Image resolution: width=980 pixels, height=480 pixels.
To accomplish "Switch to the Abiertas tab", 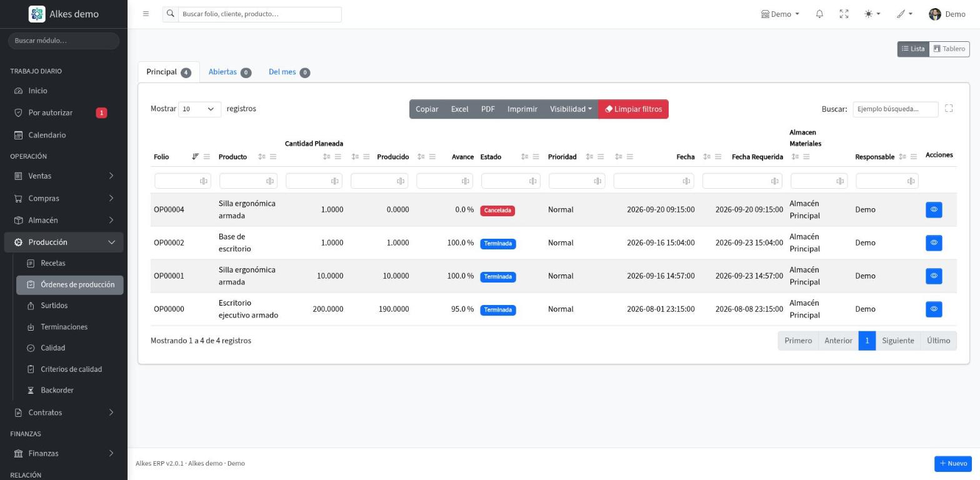I will [230, 72].
